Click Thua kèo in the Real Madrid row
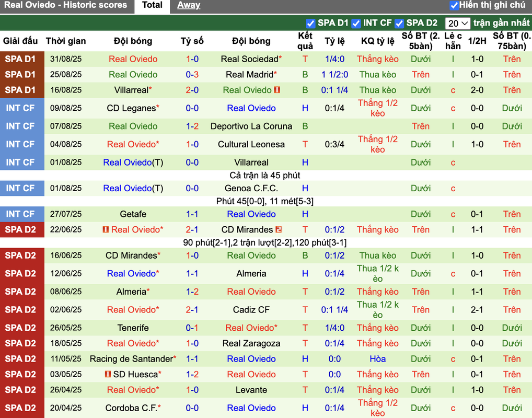This screenshot has width=532, height=418. [378, 75]
